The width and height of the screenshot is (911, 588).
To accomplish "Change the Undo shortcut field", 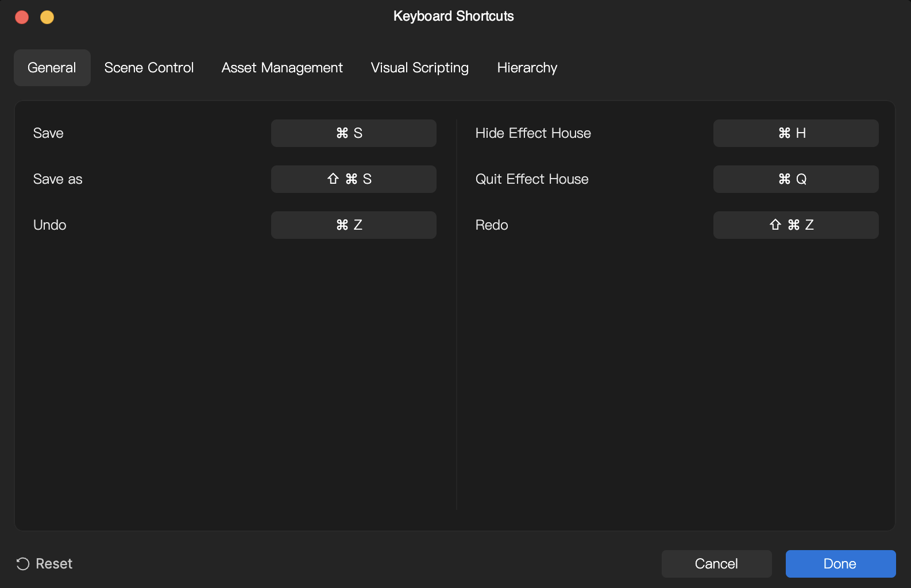I will tap(354, 225).
